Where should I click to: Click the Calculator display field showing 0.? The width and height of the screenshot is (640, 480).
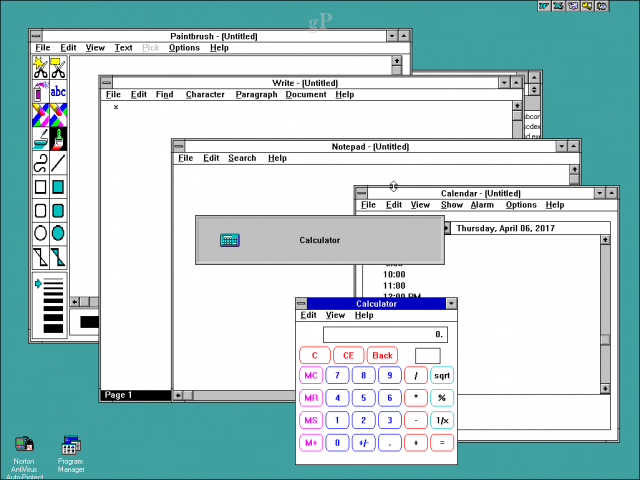385,335
